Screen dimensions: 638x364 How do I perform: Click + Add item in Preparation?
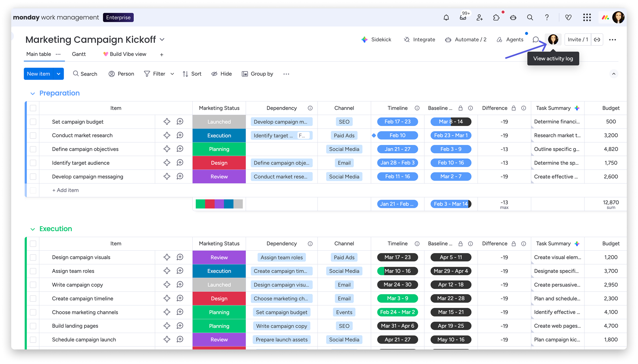click(65, 190)
